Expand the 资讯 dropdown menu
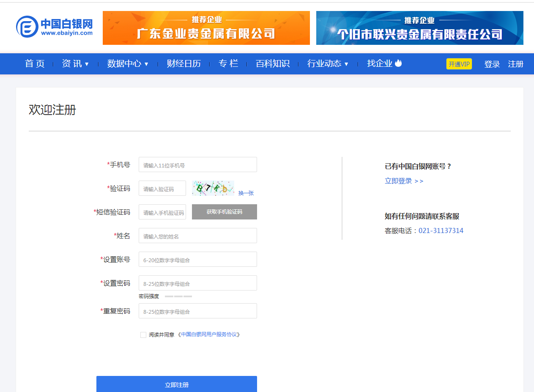The width and height of the screenshot is (534, 392). point(75,64)
